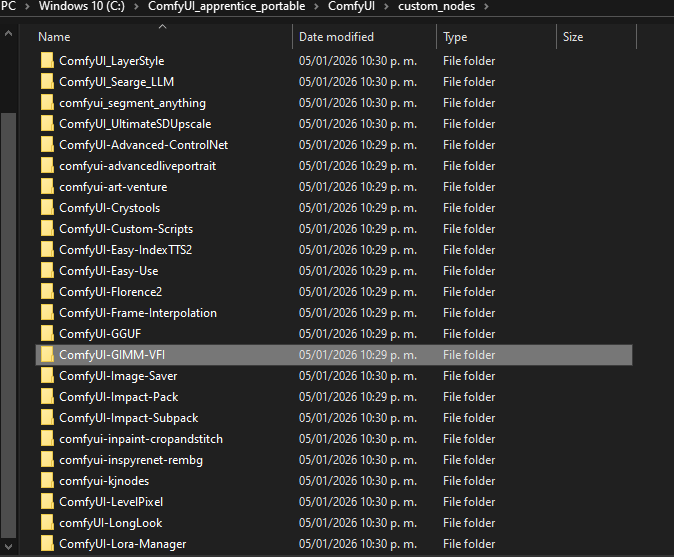
Task: Click the ComfyUI-Lora-Manager folder icon
Action: 47,544
